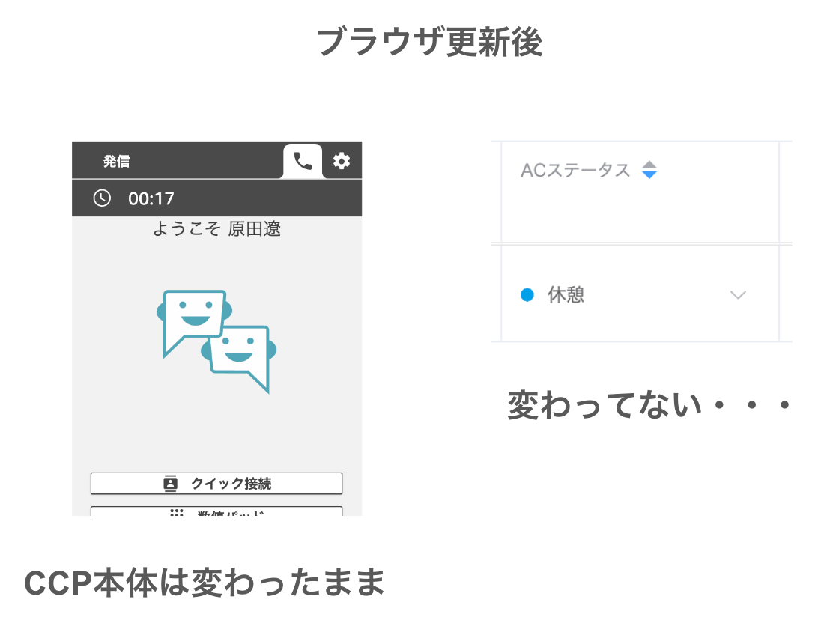Screen dimensions: 836x644
Task: Open the 数値パッド button below クイック接続
Action: (x=216, y=511)
